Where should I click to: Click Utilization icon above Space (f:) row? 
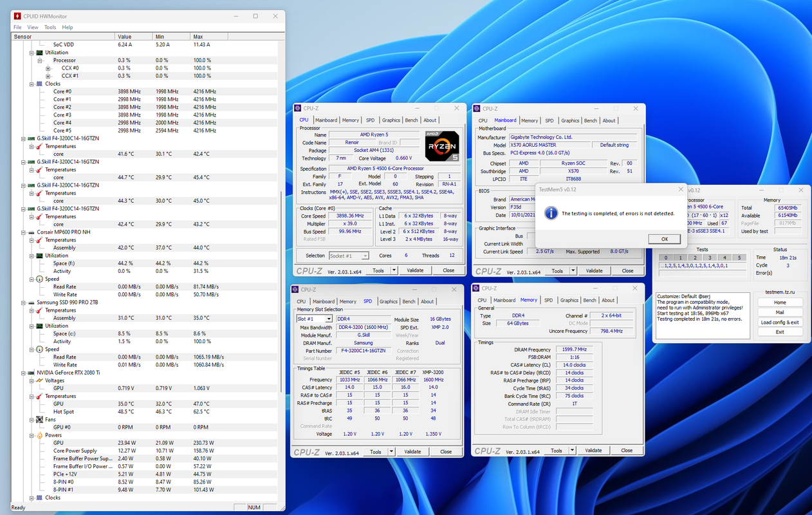(40, 256)
